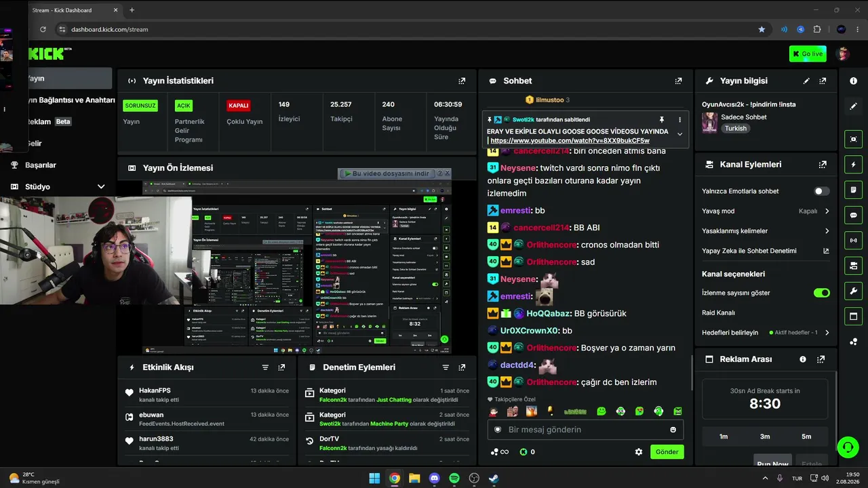Click the Go live button
This screenshot has width=868, height=488.
point(808,54)
